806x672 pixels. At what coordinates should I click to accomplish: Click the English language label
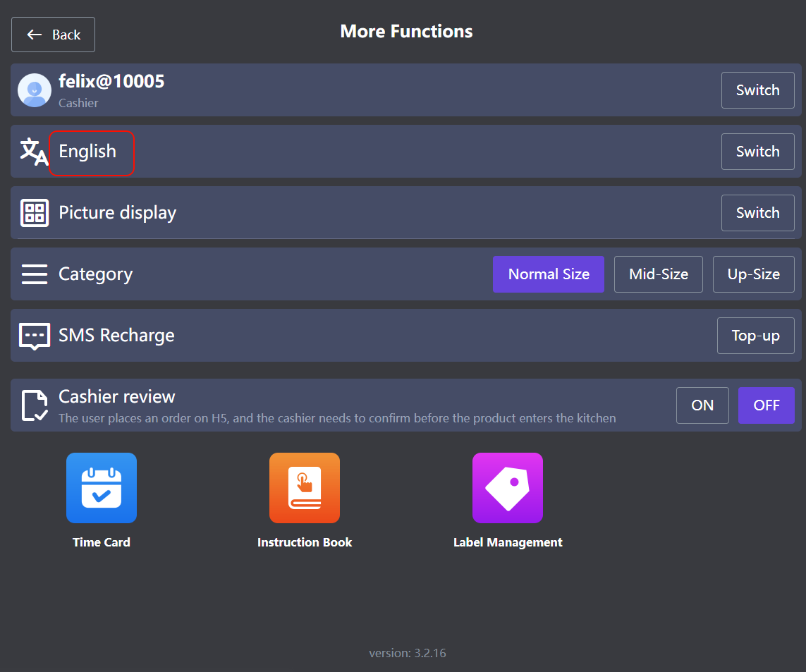88,152
